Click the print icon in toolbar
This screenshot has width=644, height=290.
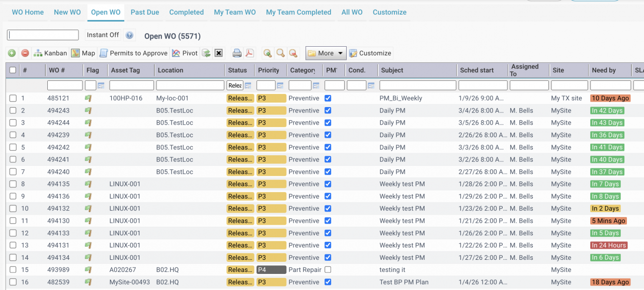pyautogui.click(x=236, y=53)
